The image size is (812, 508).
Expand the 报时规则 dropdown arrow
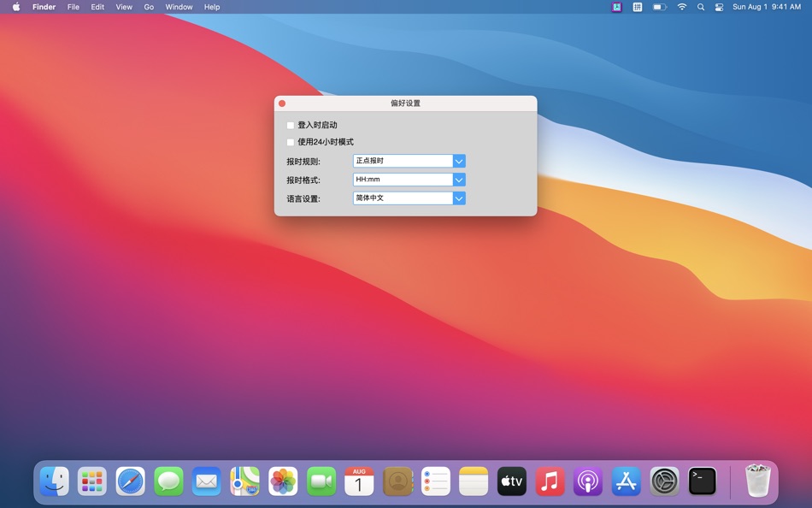459,162
